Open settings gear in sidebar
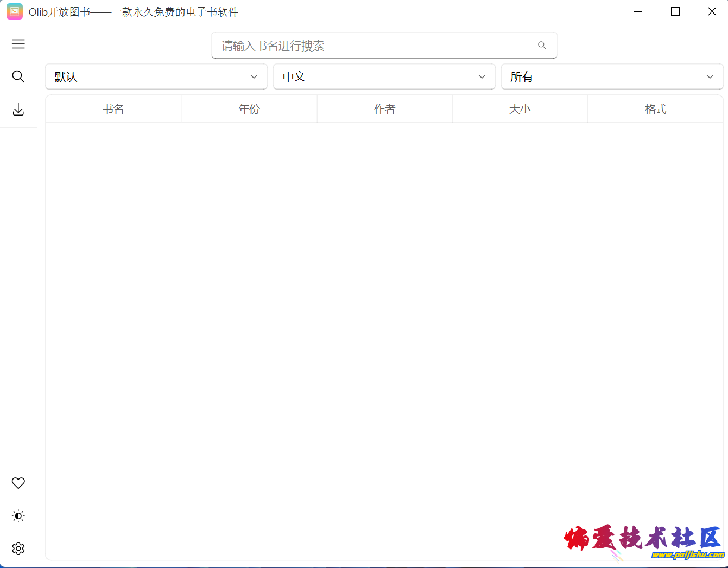 [18, 548]
